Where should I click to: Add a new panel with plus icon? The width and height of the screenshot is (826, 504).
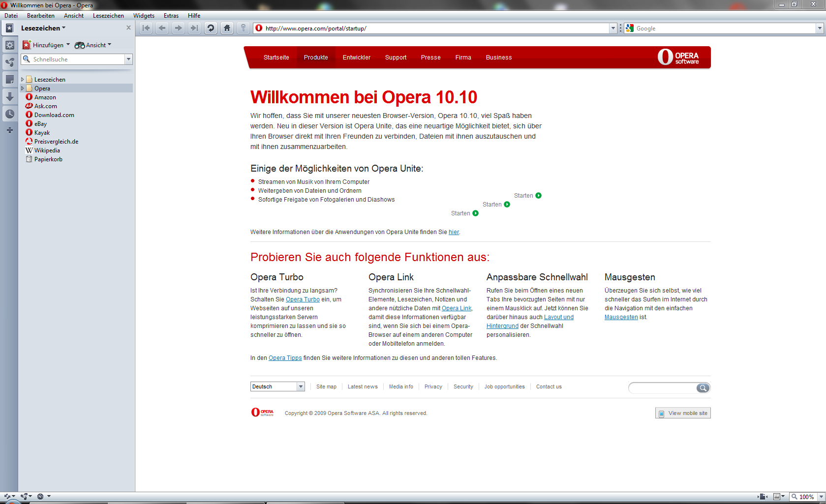point(9,130)
